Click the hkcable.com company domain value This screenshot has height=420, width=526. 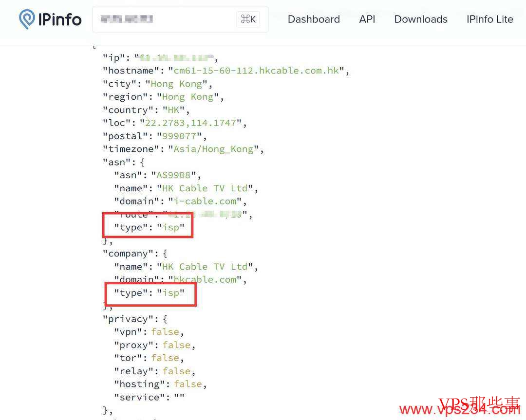(205, 279)
